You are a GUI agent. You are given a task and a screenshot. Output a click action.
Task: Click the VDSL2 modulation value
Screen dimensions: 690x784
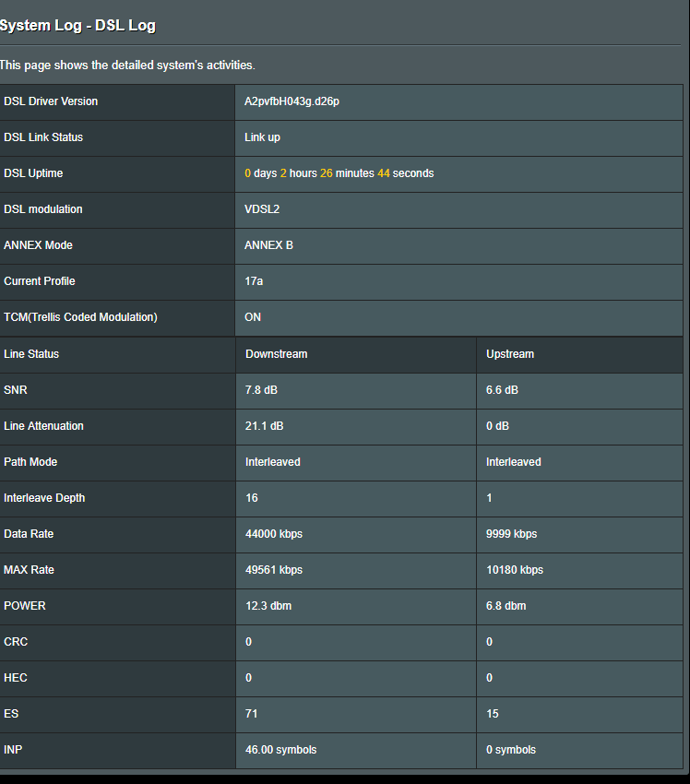pyautogui.click(x=262, y=209)
